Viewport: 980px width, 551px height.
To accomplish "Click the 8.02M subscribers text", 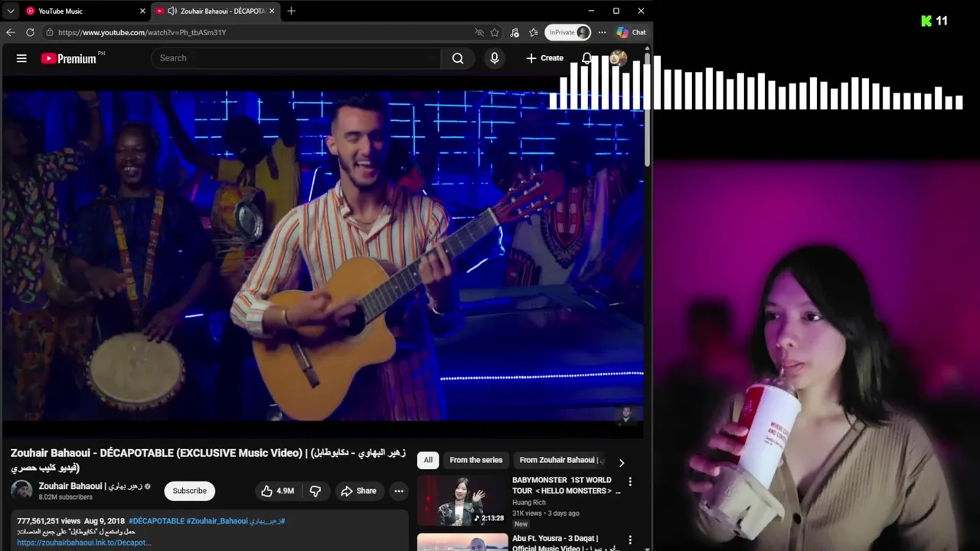I will pyautogui.click(x=66, y=497).
